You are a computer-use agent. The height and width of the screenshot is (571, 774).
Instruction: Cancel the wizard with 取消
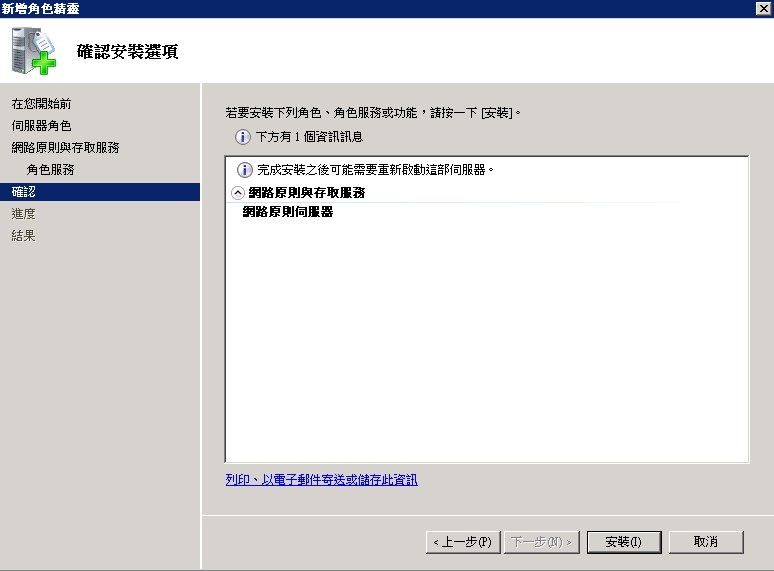coord(706,542)
